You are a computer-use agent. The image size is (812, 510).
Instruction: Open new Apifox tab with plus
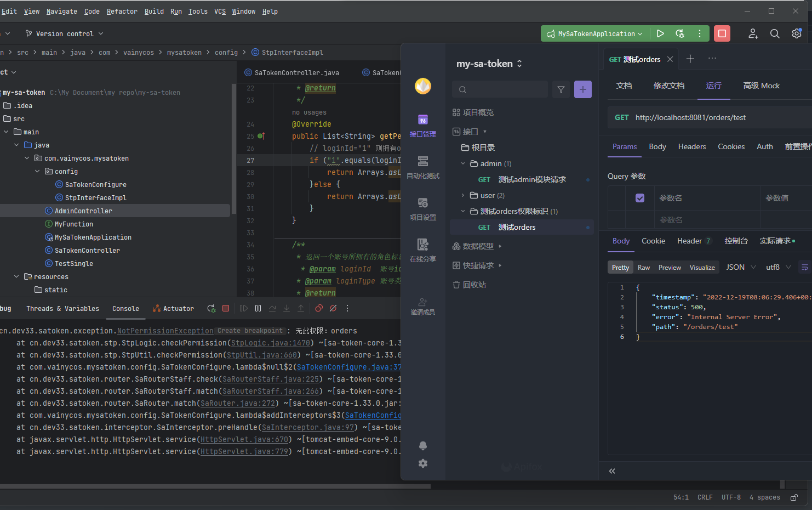pos(690,59)
